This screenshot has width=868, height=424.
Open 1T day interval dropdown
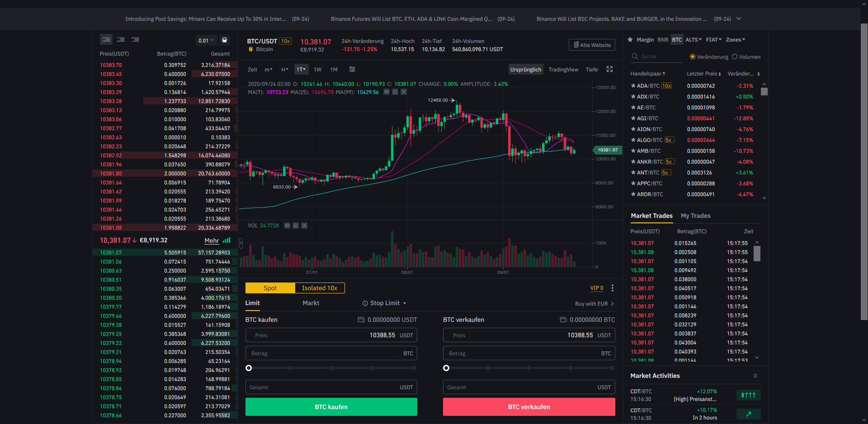coord(301,69)
